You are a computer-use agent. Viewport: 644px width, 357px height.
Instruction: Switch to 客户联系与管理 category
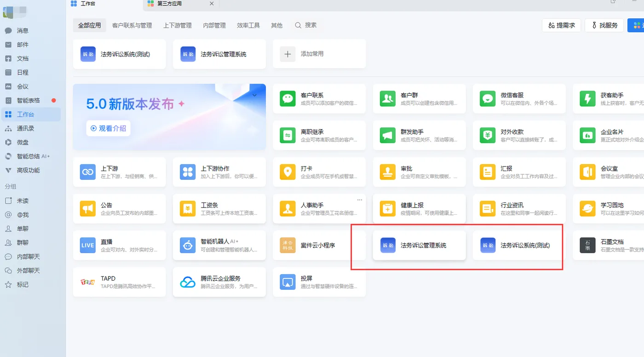pos(132,25)
